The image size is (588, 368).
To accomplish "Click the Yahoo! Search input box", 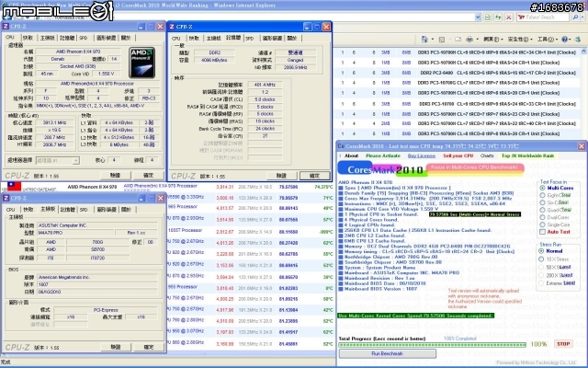I will pos(543,17).
